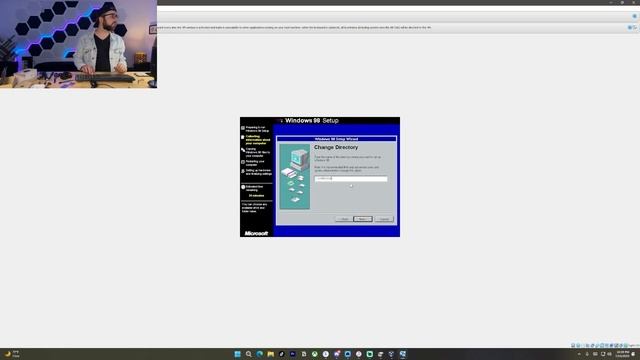Open the taskbar clock and date

[x=622, y=354]
